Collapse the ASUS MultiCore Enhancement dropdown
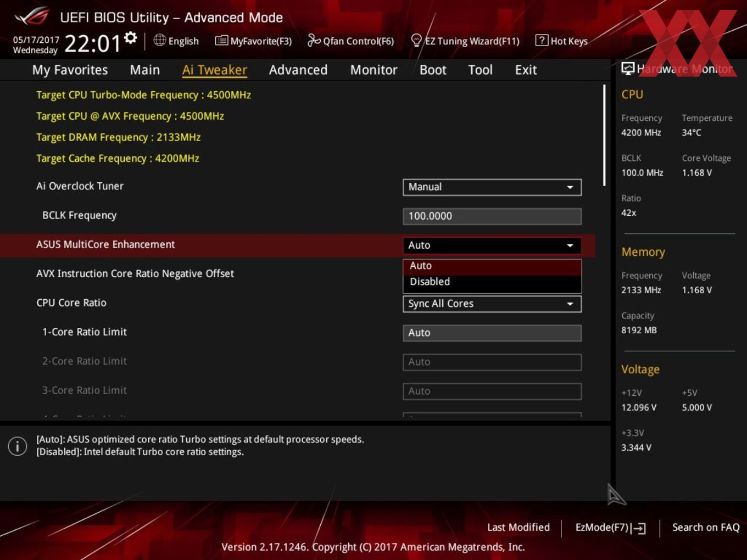 pos(492,245)
